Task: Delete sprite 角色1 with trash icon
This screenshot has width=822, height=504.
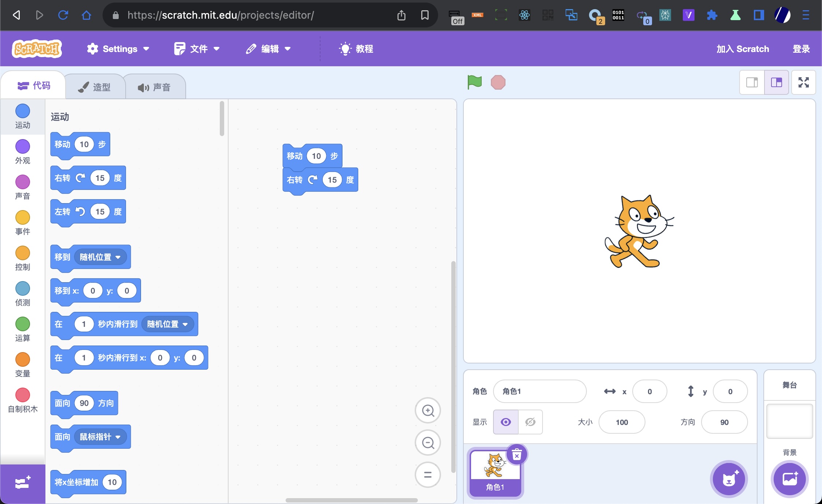Action: [x=517, y=455]
